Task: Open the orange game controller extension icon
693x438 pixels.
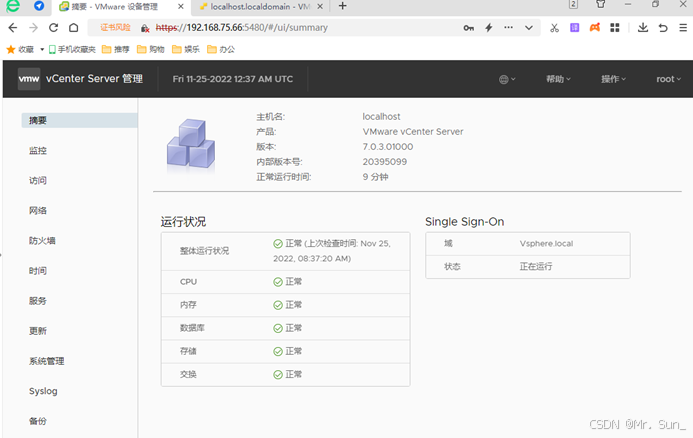Action: (x=595, y=27)
